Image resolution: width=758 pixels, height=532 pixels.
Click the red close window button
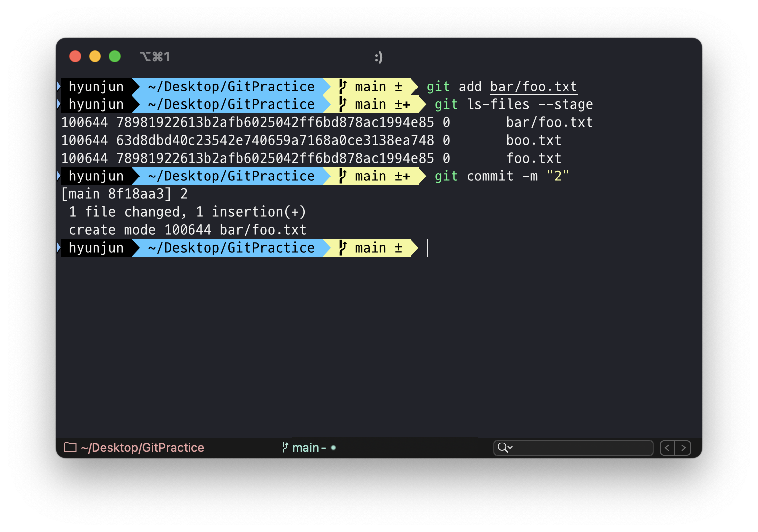coord(75,56)
